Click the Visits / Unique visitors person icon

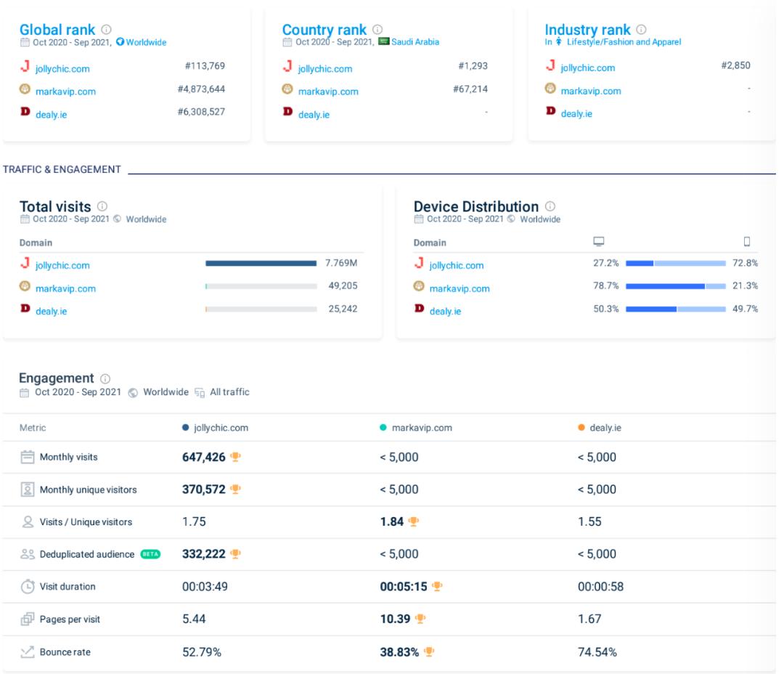28,522
